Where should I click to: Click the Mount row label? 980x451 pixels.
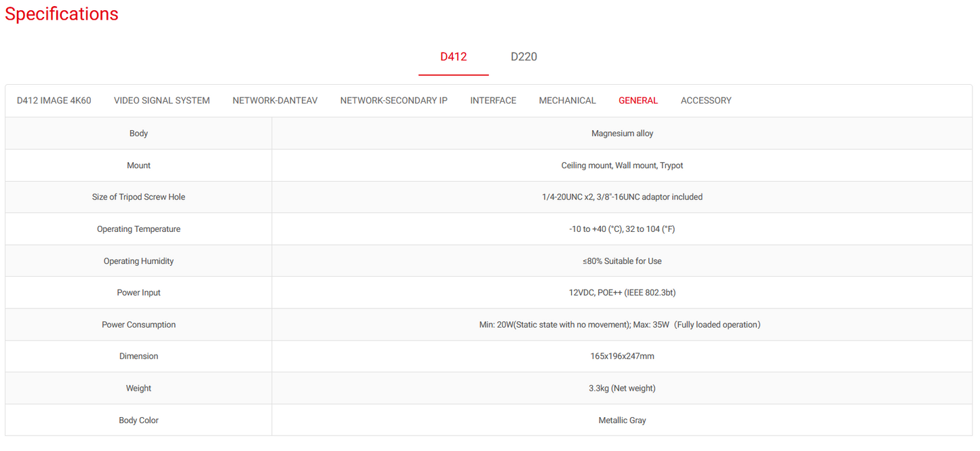pyautogui.click(x=138, y=165)
